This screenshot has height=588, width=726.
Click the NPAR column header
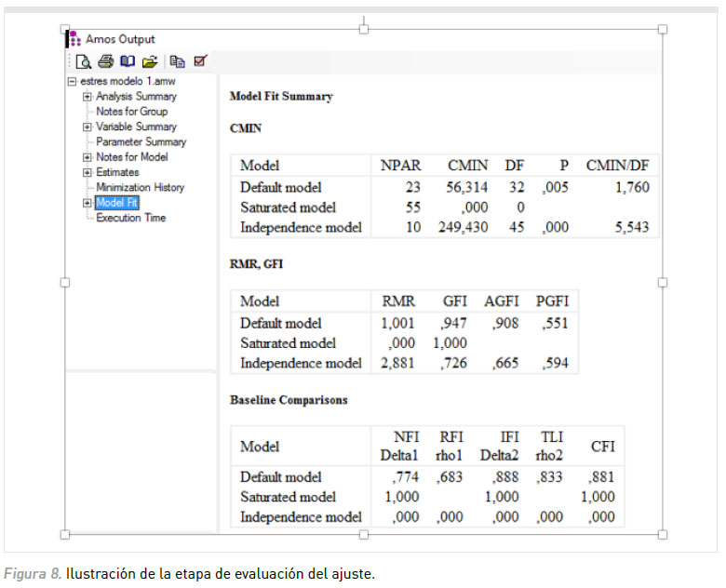400,166
